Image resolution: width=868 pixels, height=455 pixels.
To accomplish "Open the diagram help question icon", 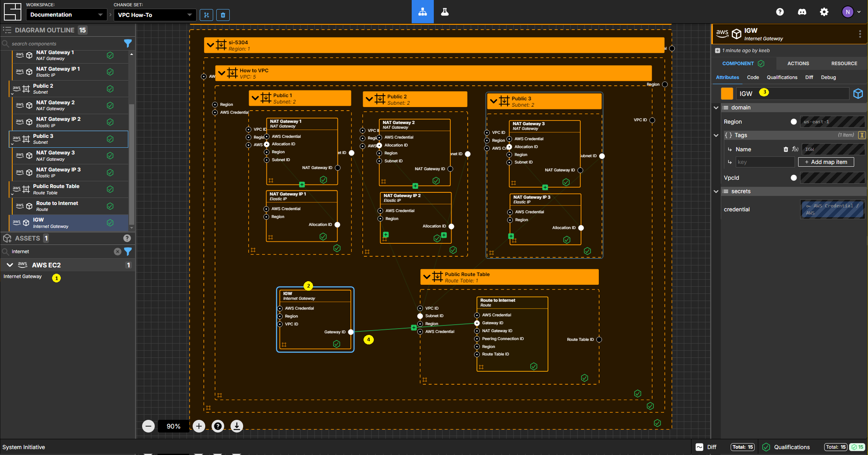I will 218,426.
